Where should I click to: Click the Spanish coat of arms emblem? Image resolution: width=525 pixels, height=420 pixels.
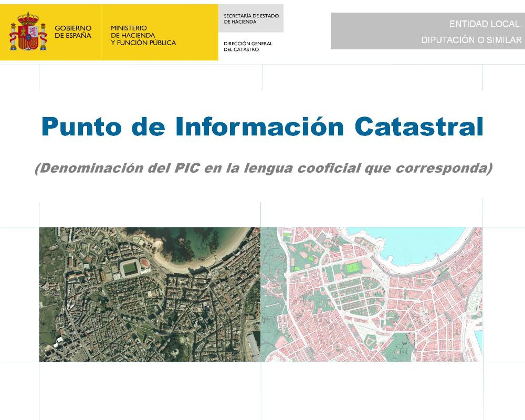click(x=28, y=31)
